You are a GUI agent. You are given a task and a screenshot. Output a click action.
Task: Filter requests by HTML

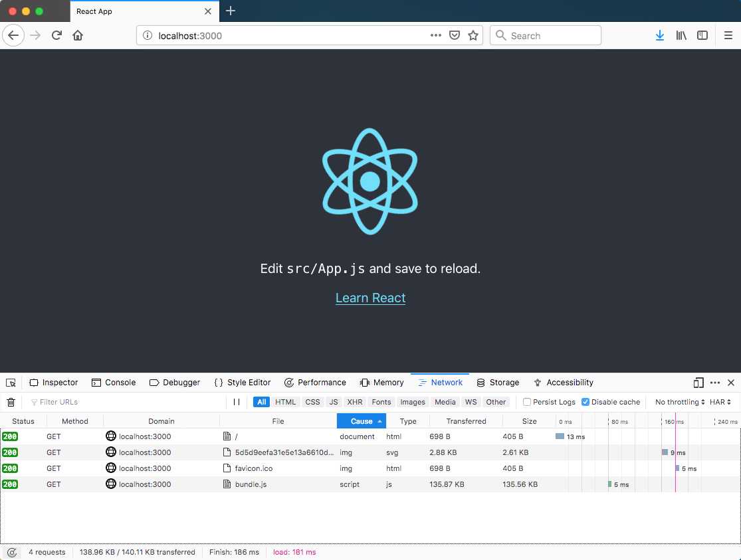(x=286, y=402)
